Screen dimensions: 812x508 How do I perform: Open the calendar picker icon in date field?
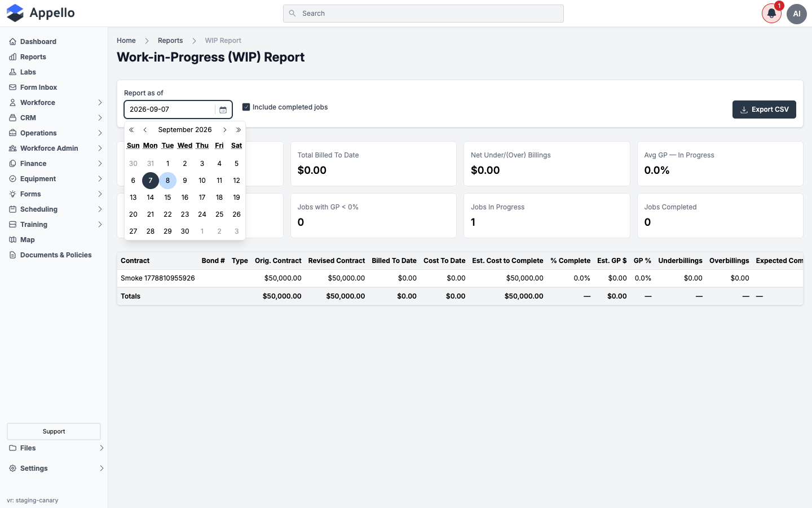pyautogui.click(x=223, y=110)
